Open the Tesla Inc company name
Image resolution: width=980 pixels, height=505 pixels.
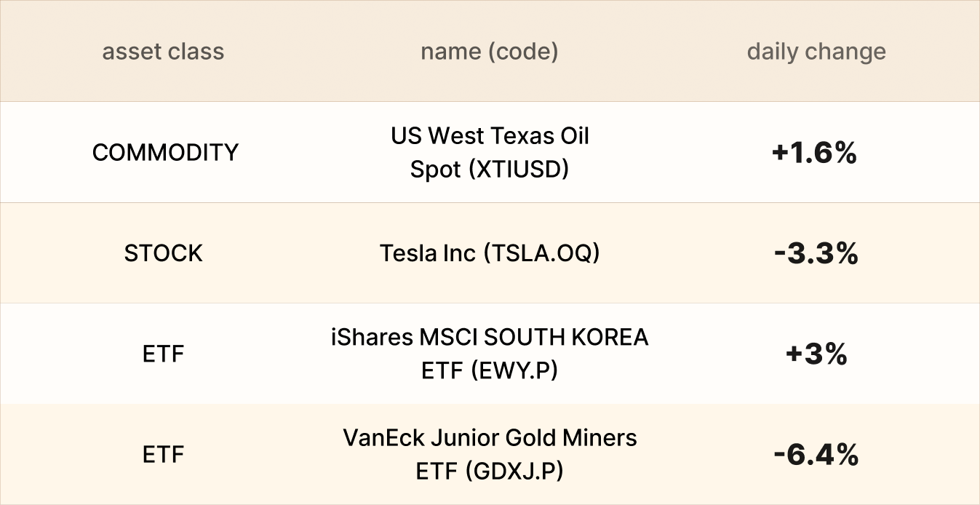click(429, 253)
